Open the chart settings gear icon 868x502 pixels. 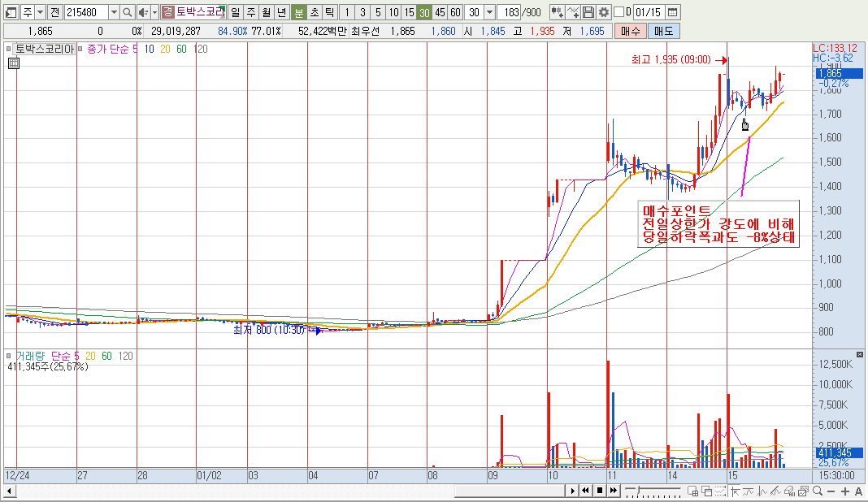pyautogui.click(x=603, y=12)
